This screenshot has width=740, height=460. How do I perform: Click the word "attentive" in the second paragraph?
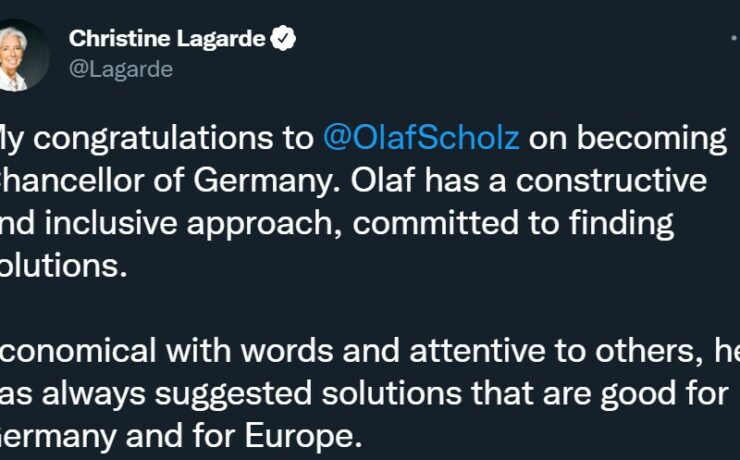[x=477, y=351]
